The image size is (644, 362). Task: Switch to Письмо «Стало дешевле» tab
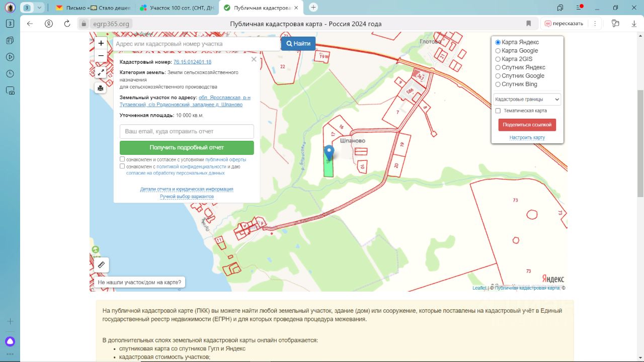point(93,8)
